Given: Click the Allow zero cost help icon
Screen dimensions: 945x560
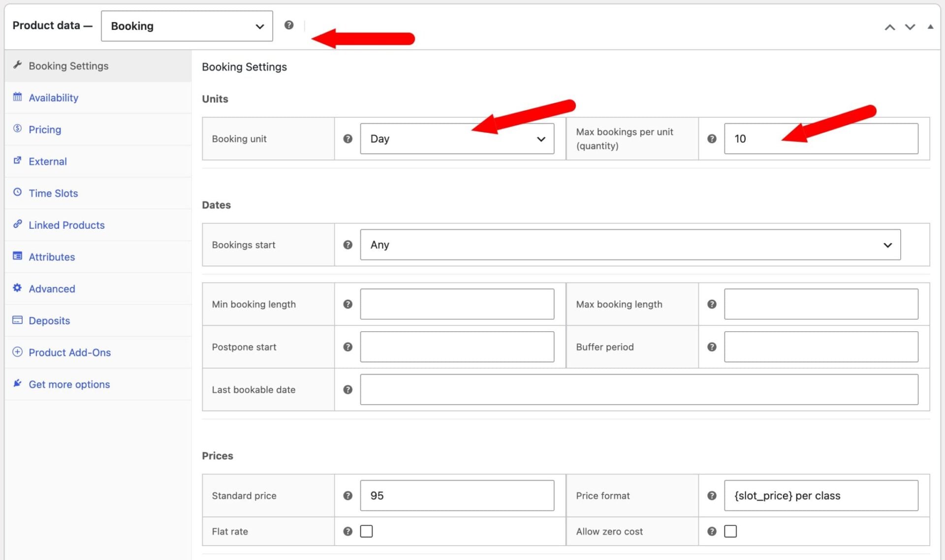Looking at the screenshot, I should click(x=712, y=531).
